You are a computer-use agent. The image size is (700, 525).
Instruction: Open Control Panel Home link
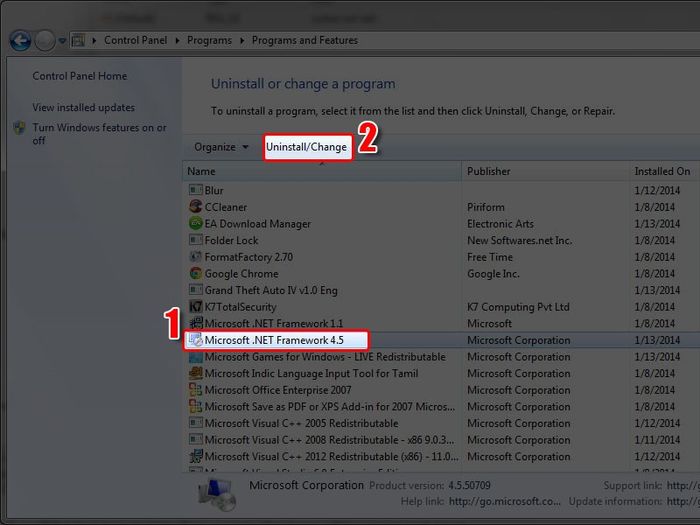pyautogui.click(x=79, y=76)
